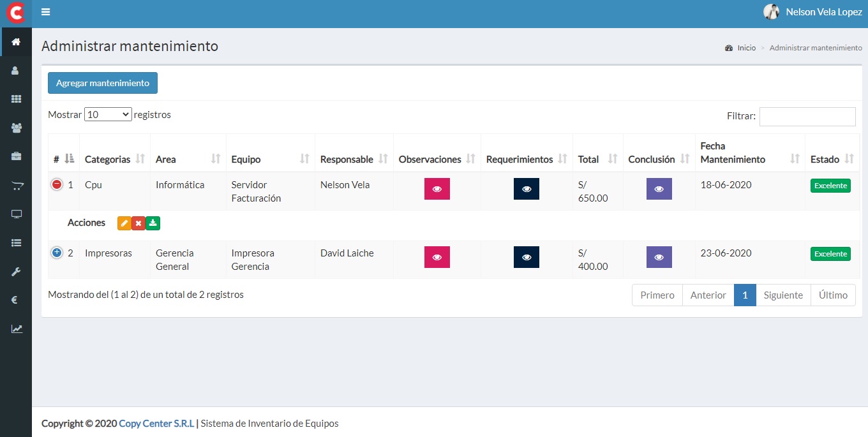Open the categories grid icon in the sidebar
868x437 pixels.
16,99
